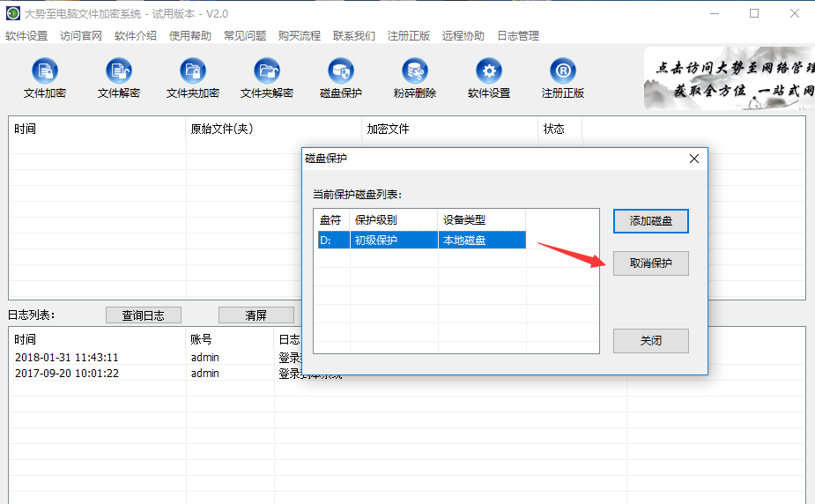Click the 查询日志 button
This screenshot has width=815, height=504.
click(143, 315)
